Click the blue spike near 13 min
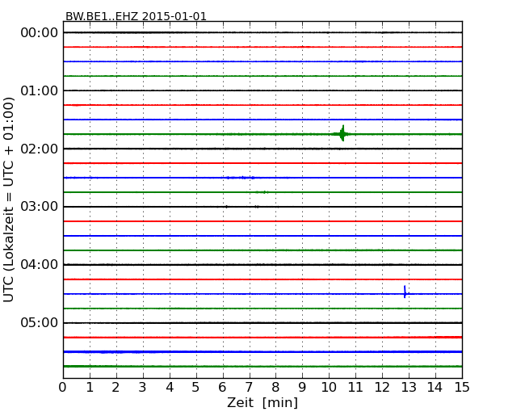 coord(405,292)
